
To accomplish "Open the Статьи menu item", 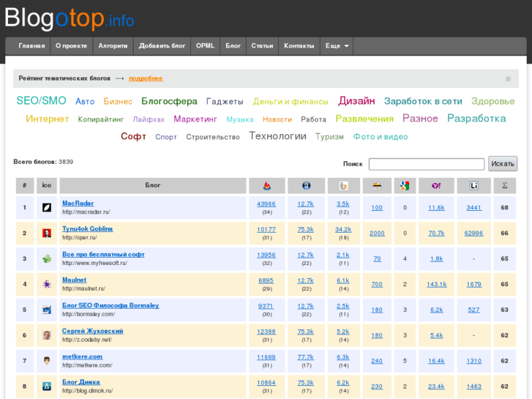I will [262, 46].
